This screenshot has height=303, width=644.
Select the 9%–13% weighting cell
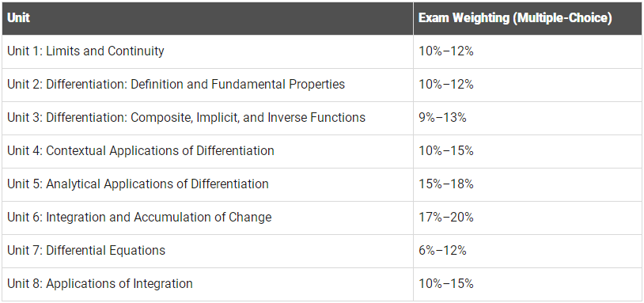442,117
